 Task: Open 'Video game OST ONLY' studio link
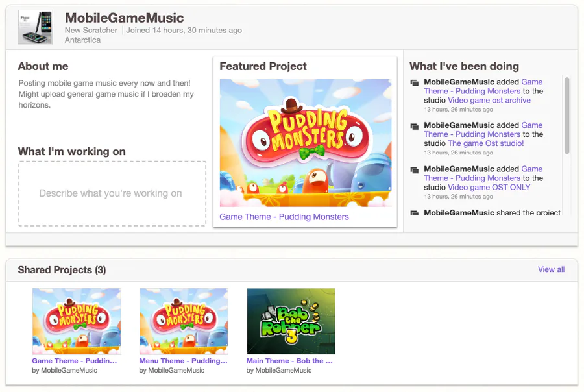[489, 188]
